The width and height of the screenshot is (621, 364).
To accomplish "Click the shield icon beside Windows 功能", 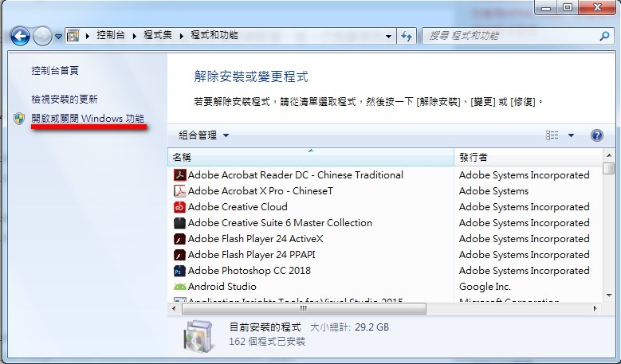I will 19,119.
